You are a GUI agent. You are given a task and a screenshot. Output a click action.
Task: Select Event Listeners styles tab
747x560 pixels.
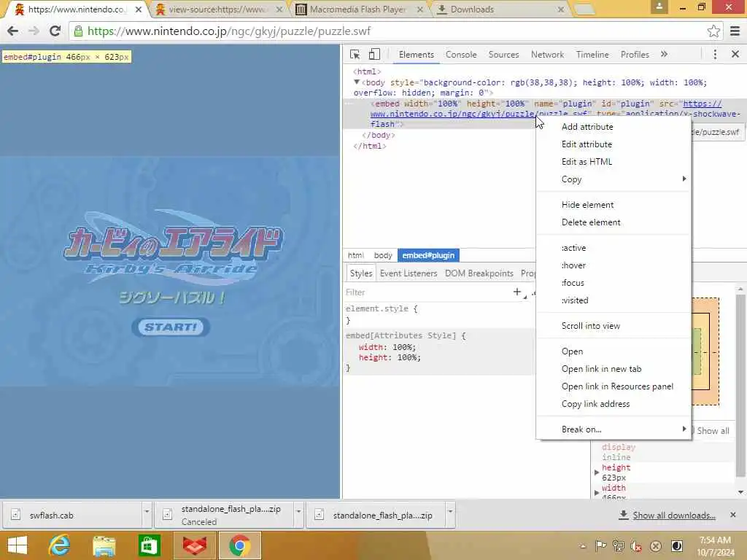pos(409,273)
